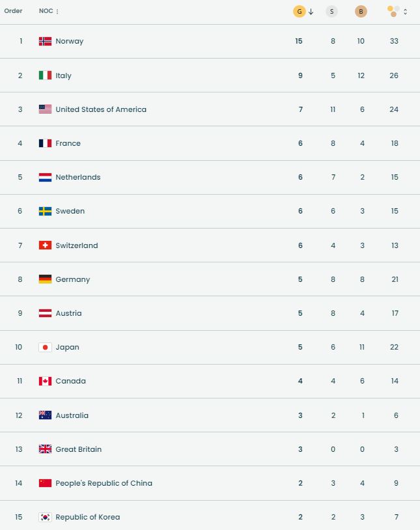The height and width of the screenshot is (530, 420).
Task: Click the Switzerland flag icon
Action: click(x=45, y=245)
